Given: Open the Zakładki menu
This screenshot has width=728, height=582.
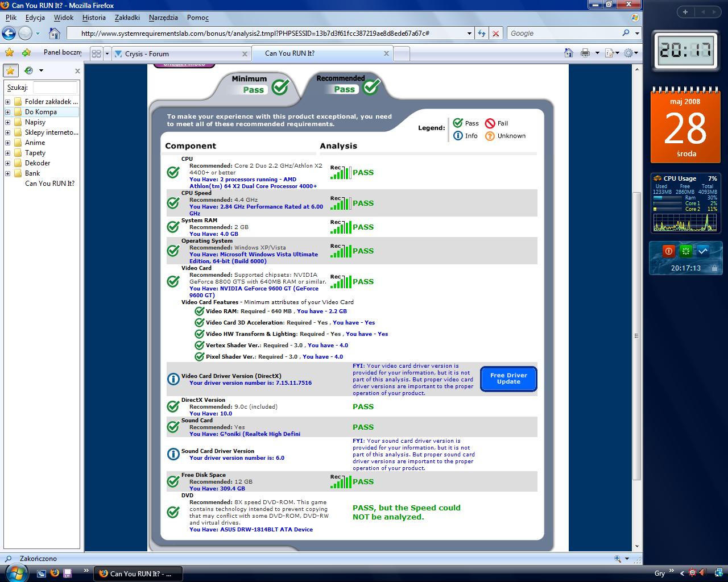Looking at the screenshot, I should point(127,18).
